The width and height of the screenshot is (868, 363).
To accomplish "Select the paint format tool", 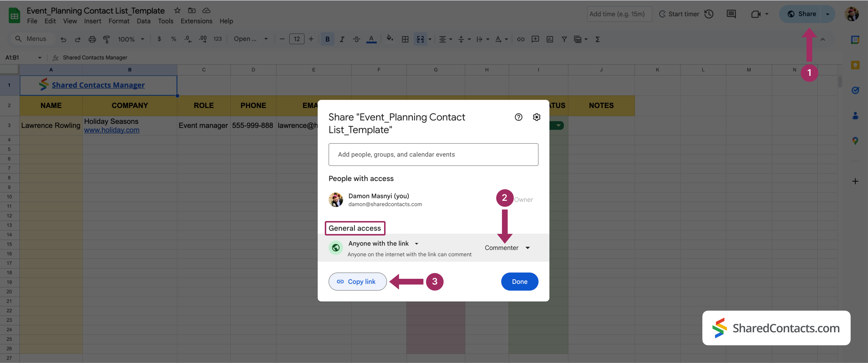I will (x=106, y=39).
